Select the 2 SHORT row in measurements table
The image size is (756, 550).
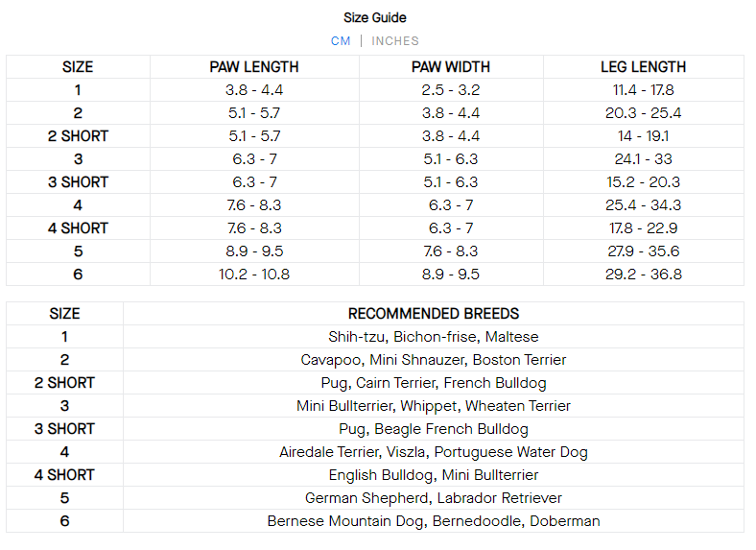(78, 136)
